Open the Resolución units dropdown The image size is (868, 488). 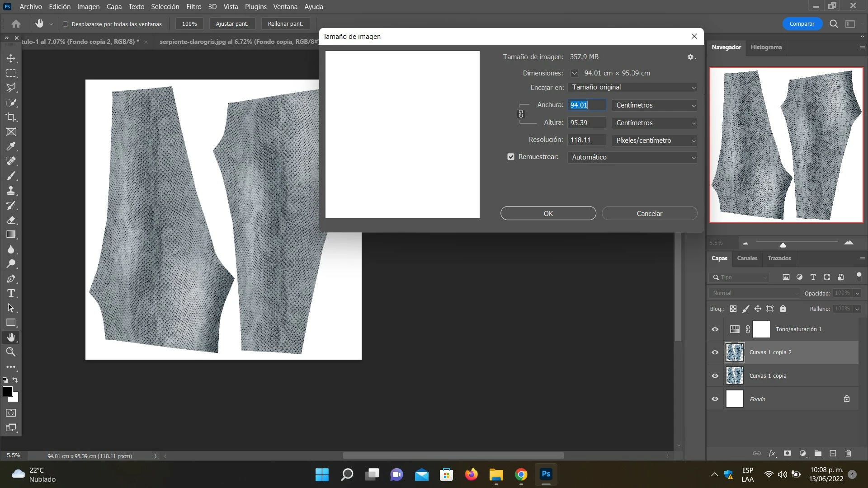(654, 141)
